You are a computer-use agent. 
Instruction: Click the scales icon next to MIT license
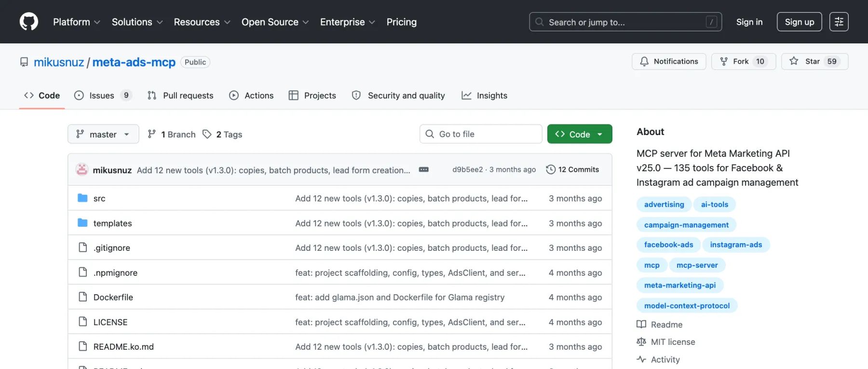pos(641,342)
